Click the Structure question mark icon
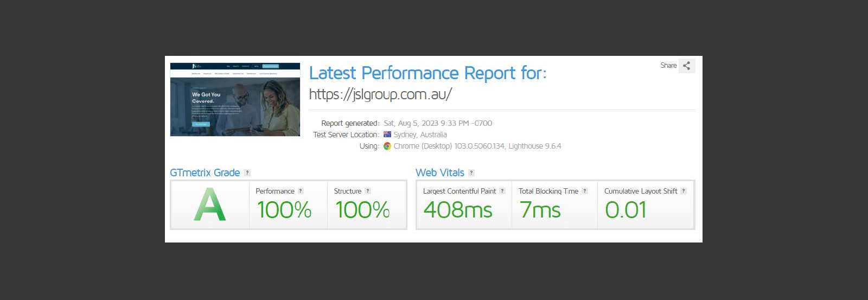This screenshot has height=300, width=868. point(368,191)
